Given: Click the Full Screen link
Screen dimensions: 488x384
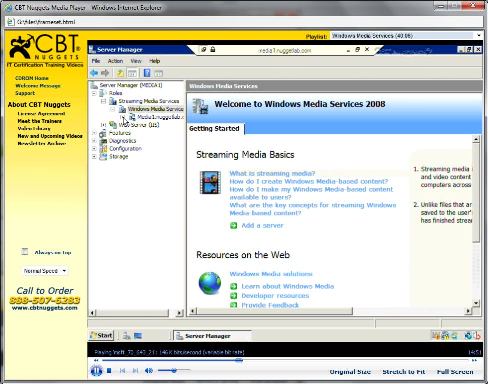Looking at the screenshot, I should click(455, 371).
